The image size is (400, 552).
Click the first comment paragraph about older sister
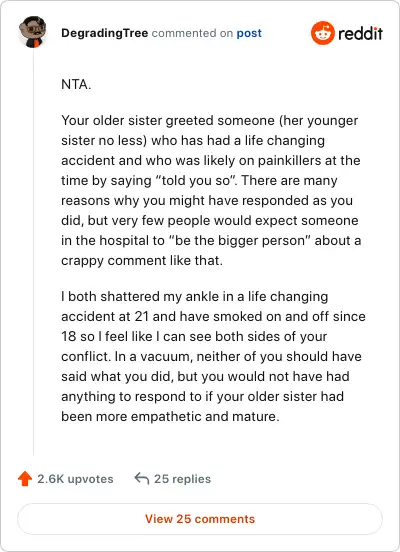click(x=211, y=190)
